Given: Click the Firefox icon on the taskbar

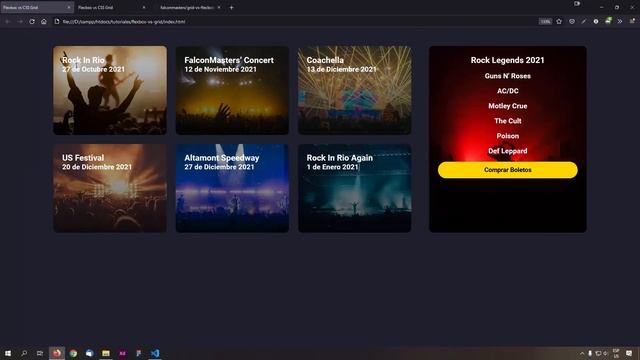Looking at the screenshot, I should point(57,353).
